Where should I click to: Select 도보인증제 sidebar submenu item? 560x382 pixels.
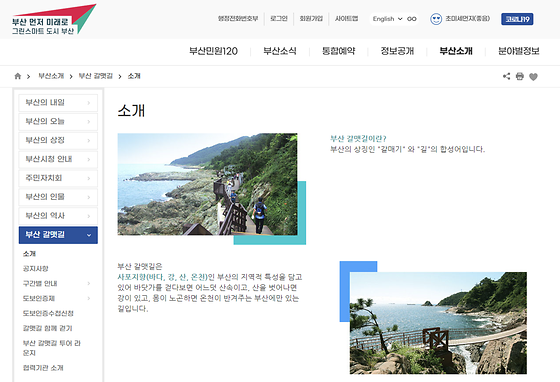pyautogui.click(x=39, y=298)
